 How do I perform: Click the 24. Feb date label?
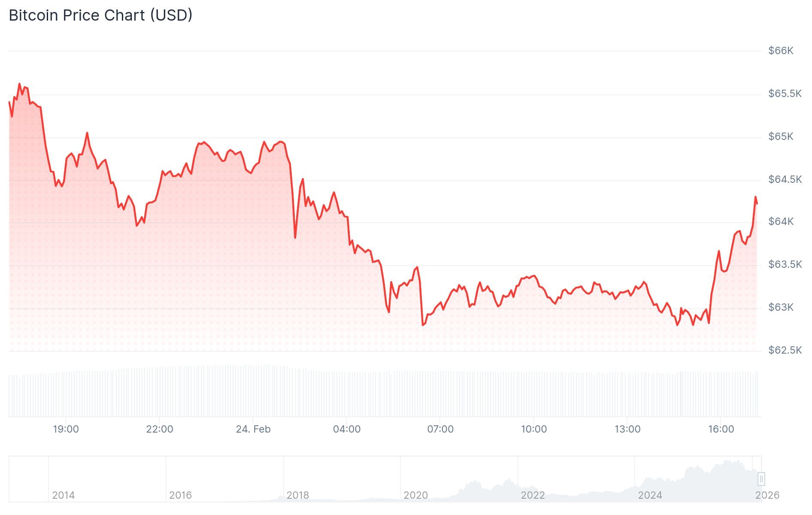pos(253,429)
